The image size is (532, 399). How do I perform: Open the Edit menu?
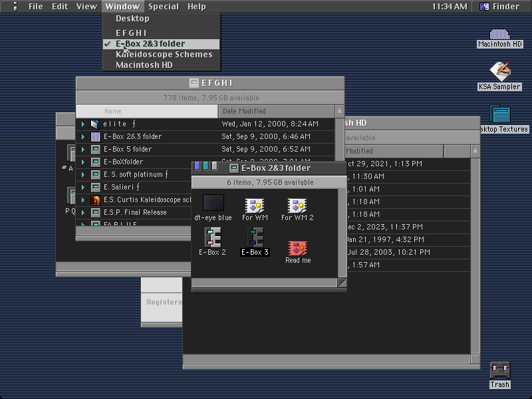pyautogui.click(x=60, y=7)
